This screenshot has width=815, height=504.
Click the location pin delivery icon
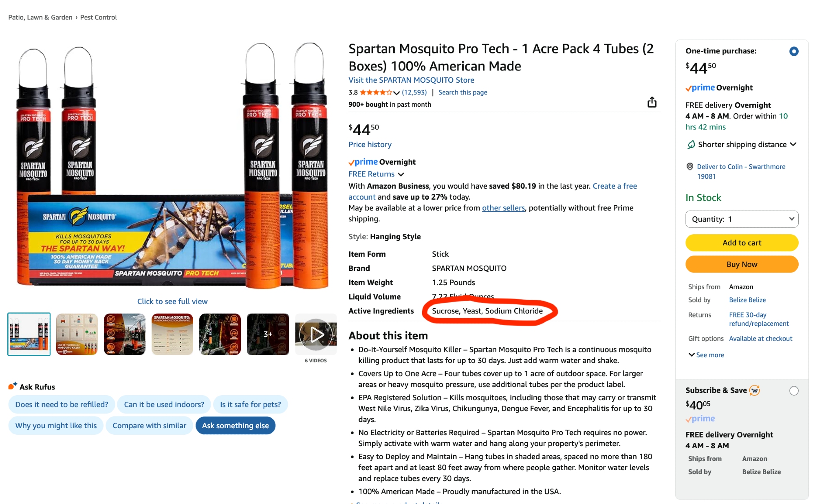click(690, 167)
